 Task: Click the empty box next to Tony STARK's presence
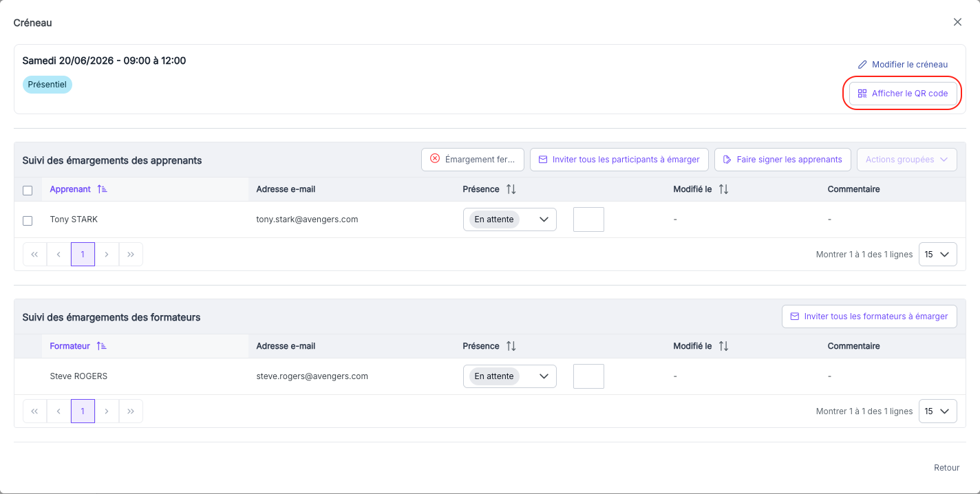[x=588, y=219]
